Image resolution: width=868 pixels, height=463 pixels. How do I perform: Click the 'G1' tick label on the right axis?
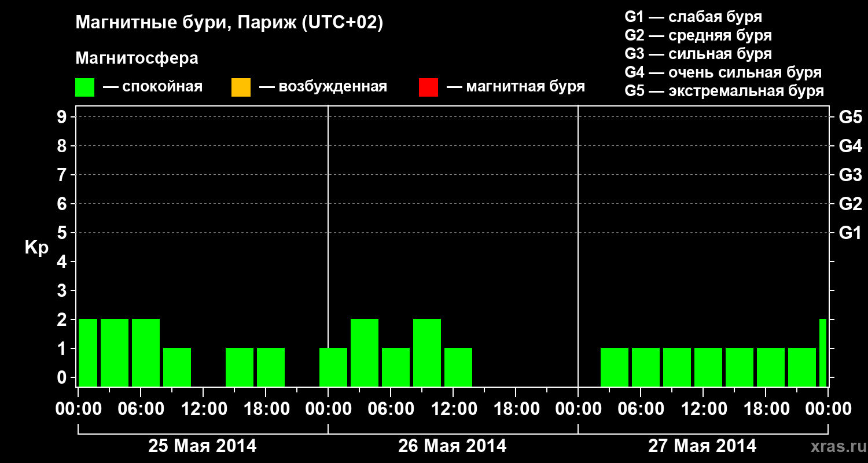(x=850, y=233)
